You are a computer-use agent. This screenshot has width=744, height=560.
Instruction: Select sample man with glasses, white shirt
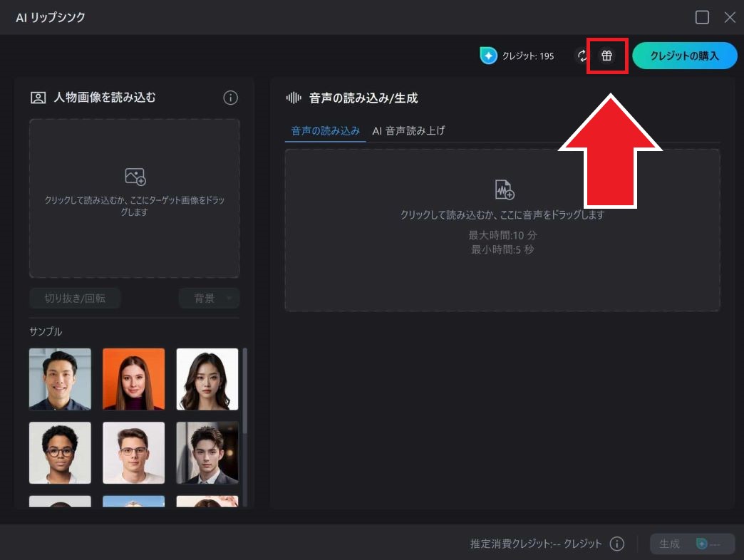click(x=134, y=453)
